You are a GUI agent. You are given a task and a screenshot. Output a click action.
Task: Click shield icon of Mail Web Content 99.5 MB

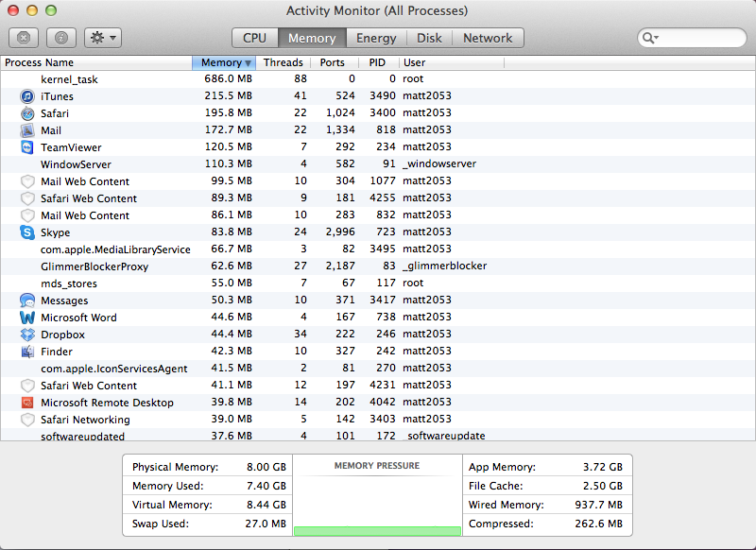[27, 181]
